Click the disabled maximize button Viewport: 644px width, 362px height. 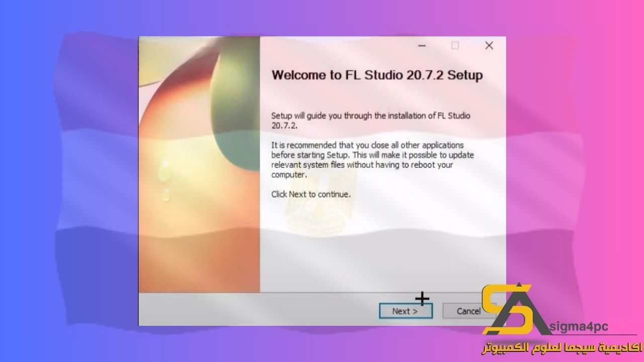[x=455, y=46]
